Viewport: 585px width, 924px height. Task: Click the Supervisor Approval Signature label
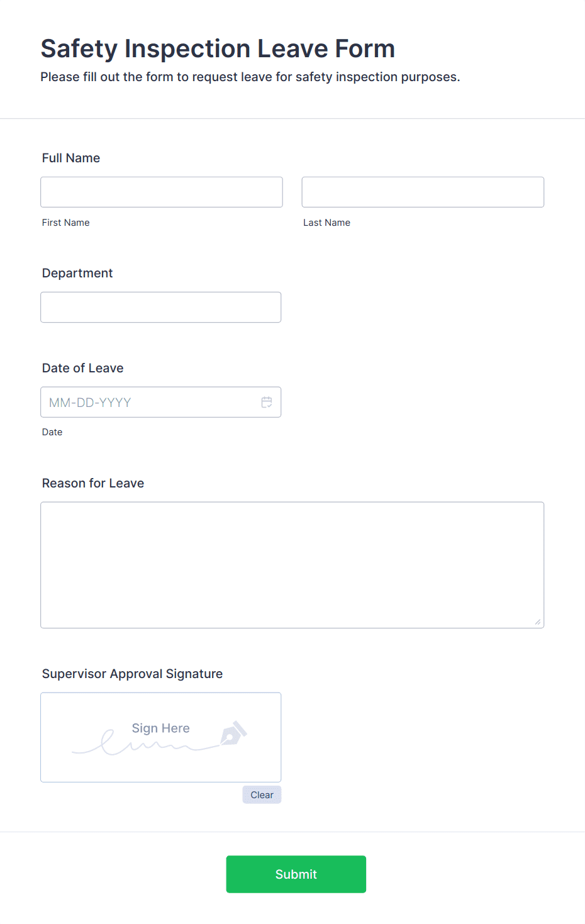(132, 674)
